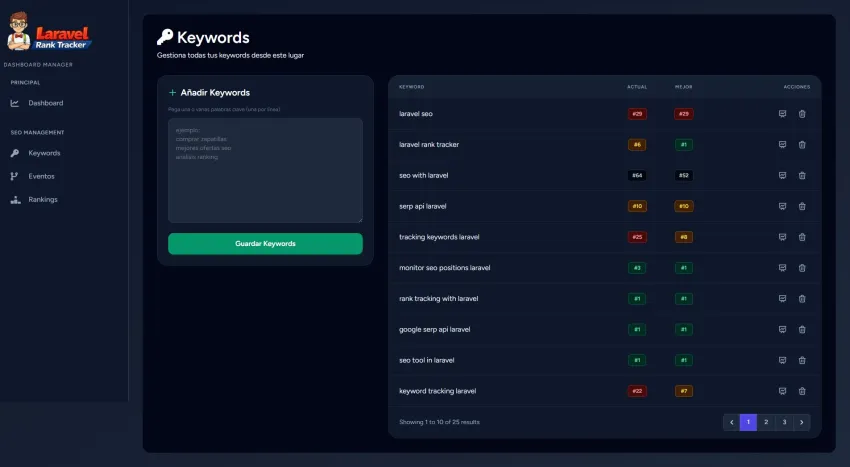
Task: Click the ACTUAL column header
Action: [x=637, y=87]
